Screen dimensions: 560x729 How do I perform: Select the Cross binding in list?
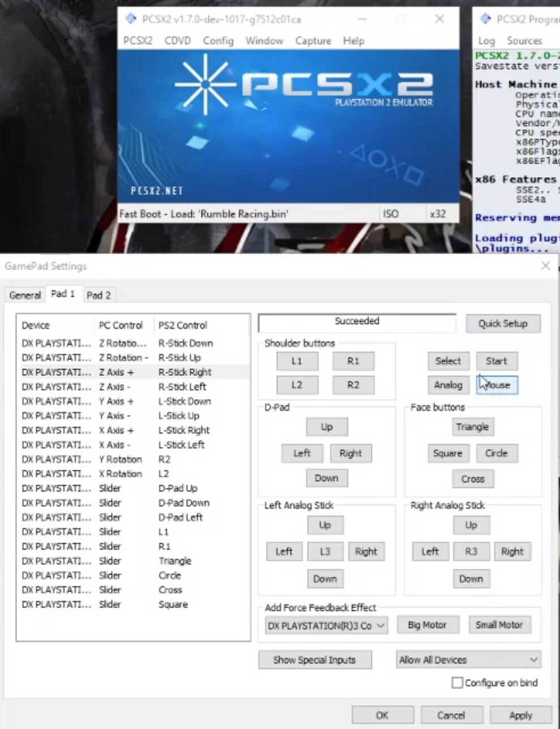pos(132,590)
